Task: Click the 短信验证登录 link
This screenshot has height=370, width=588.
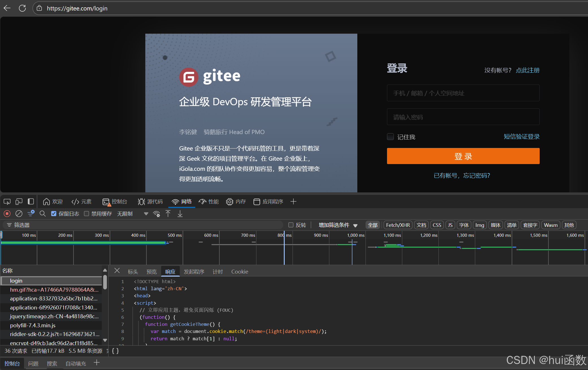Action: tap(522, 137)
